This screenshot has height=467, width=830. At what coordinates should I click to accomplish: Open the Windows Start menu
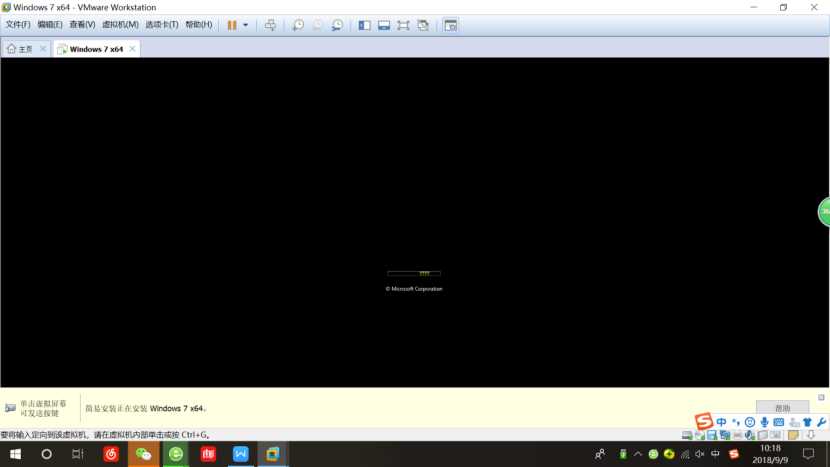point(15,454)
